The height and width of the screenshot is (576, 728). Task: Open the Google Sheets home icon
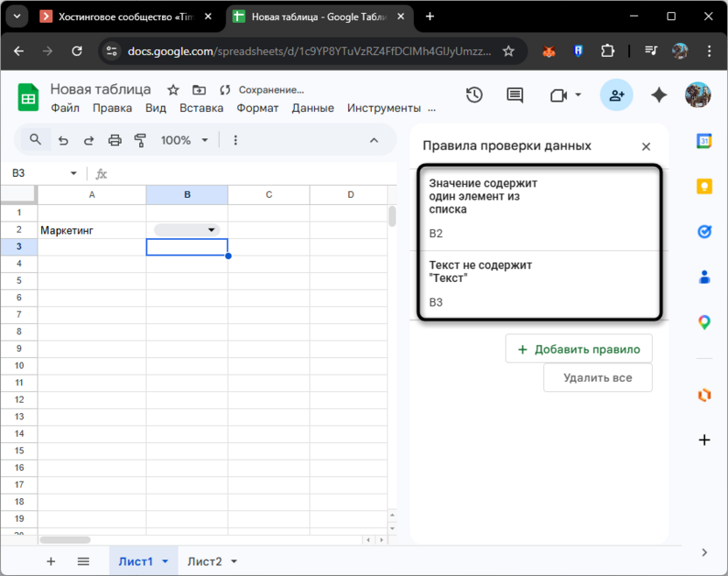point(28,97)
